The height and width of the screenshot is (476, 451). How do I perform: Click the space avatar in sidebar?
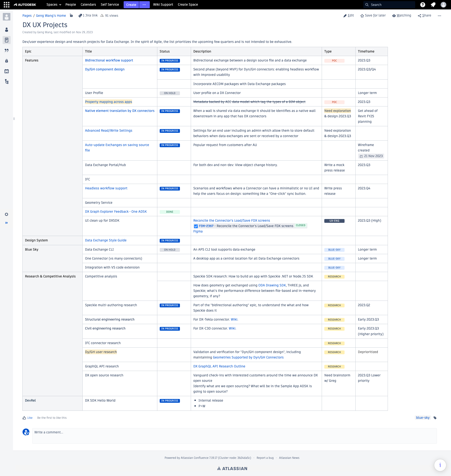[x=7, y=17]
